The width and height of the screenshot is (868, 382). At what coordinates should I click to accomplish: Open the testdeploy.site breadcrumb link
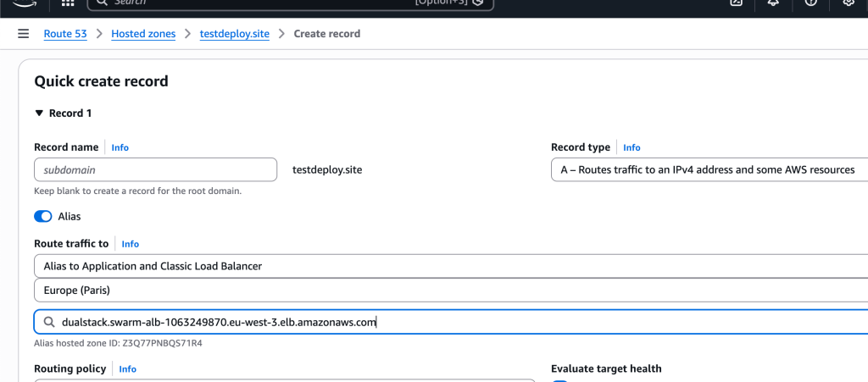(x=234, y=34)
